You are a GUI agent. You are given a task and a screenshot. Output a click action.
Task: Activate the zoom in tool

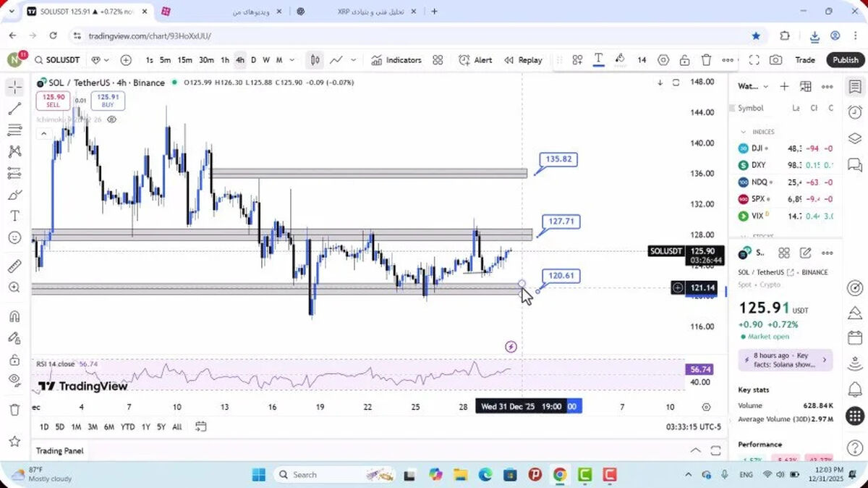point(14,287)
